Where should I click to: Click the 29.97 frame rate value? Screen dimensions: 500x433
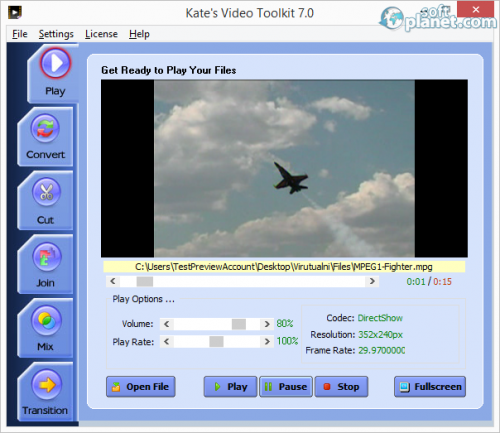[x=381, y=350]
